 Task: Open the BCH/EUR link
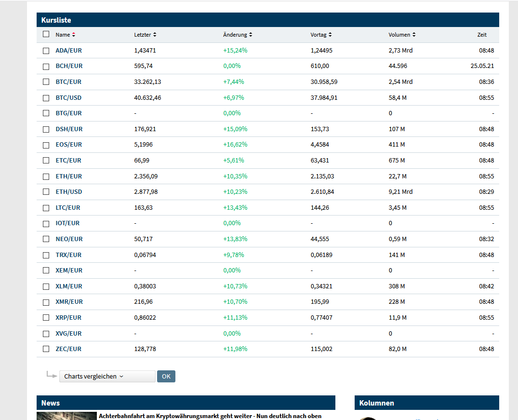(69, 66)
